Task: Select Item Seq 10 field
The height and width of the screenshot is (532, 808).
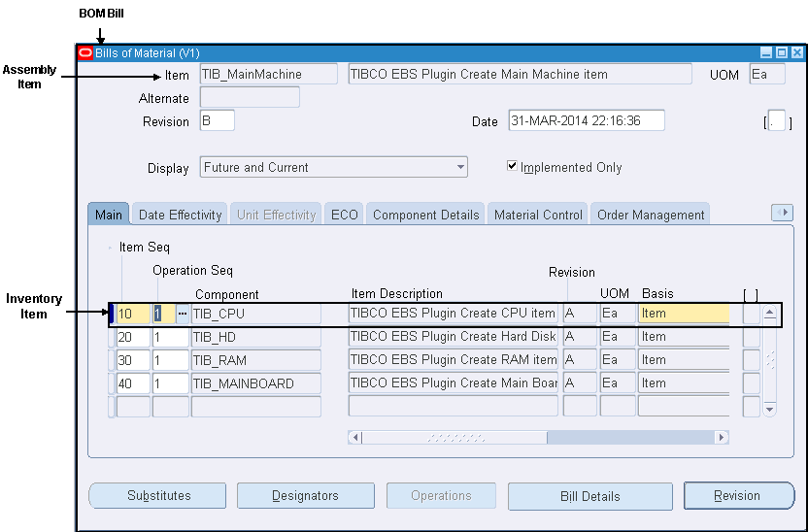Action: [133, 314]
